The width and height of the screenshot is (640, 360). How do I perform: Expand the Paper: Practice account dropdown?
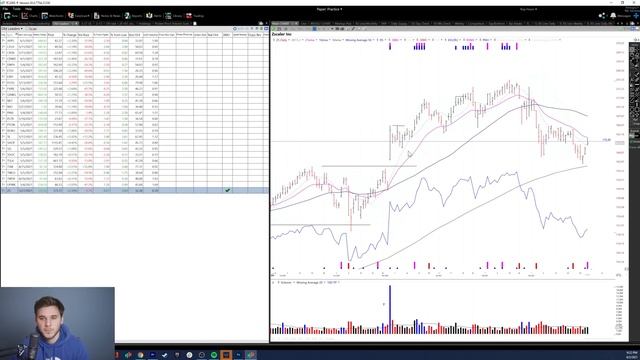pyautogui.click(x=329, y=9)
